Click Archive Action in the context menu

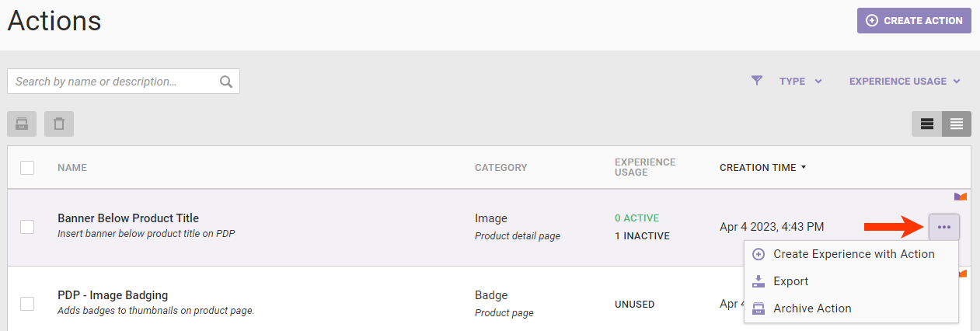tap(812, 308)
